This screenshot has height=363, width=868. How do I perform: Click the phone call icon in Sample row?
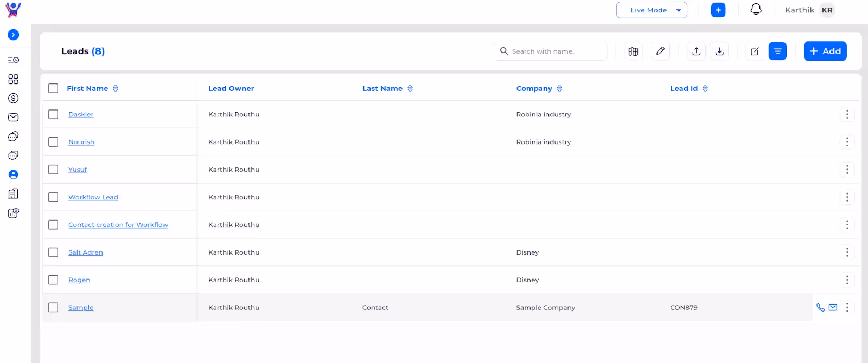pyautogui.click(x=820, y=308)
